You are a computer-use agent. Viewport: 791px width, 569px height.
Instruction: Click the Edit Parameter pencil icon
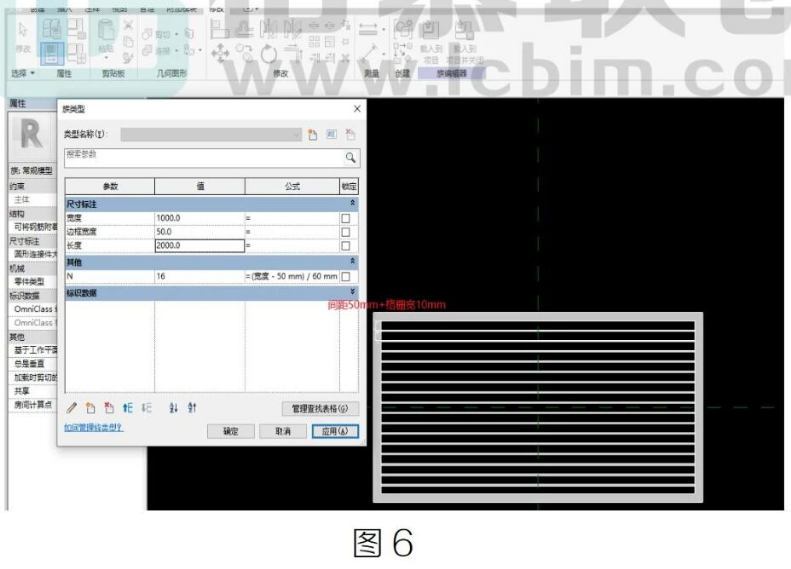pos(72,408)
